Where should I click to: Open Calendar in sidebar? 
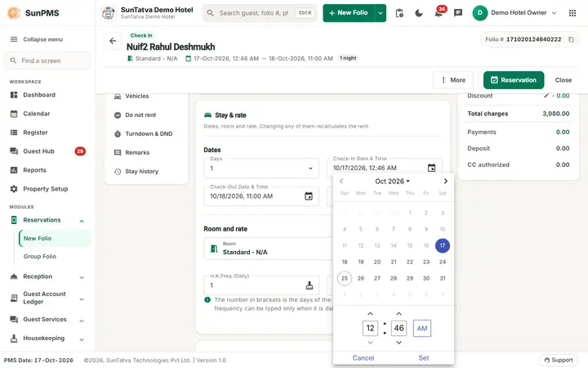pos(47,114)
